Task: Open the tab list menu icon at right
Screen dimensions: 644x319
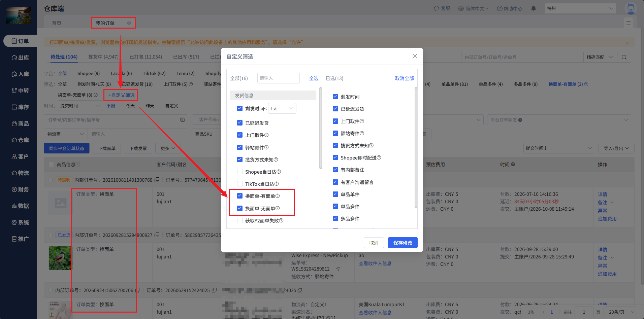Action: [x=628, y=23]
